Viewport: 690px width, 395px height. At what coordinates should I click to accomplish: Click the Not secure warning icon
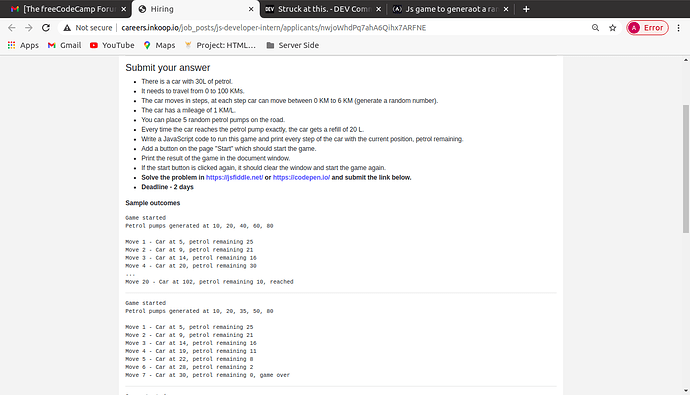tap(67, 28)
